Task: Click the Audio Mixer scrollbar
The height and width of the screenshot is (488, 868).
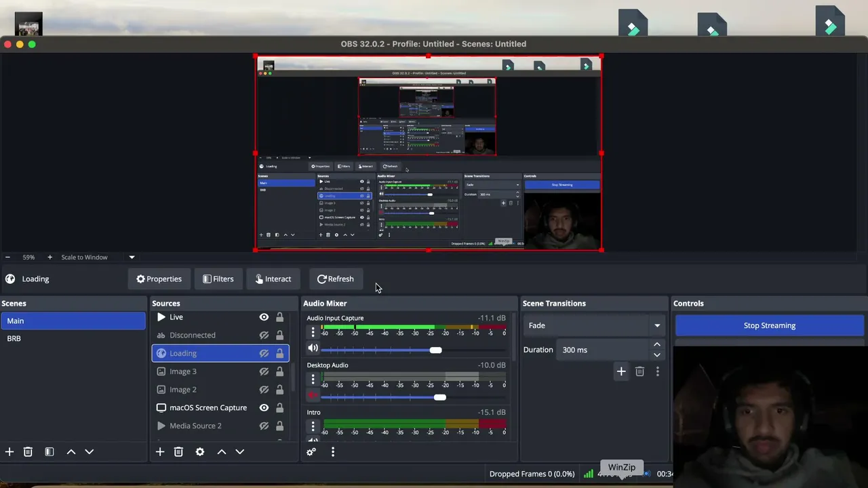Action: [513, 339]
